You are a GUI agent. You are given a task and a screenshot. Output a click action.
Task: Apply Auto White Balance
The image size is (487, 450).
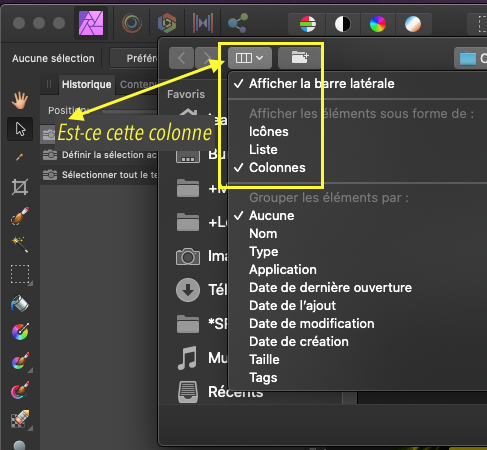click(413, 24)
